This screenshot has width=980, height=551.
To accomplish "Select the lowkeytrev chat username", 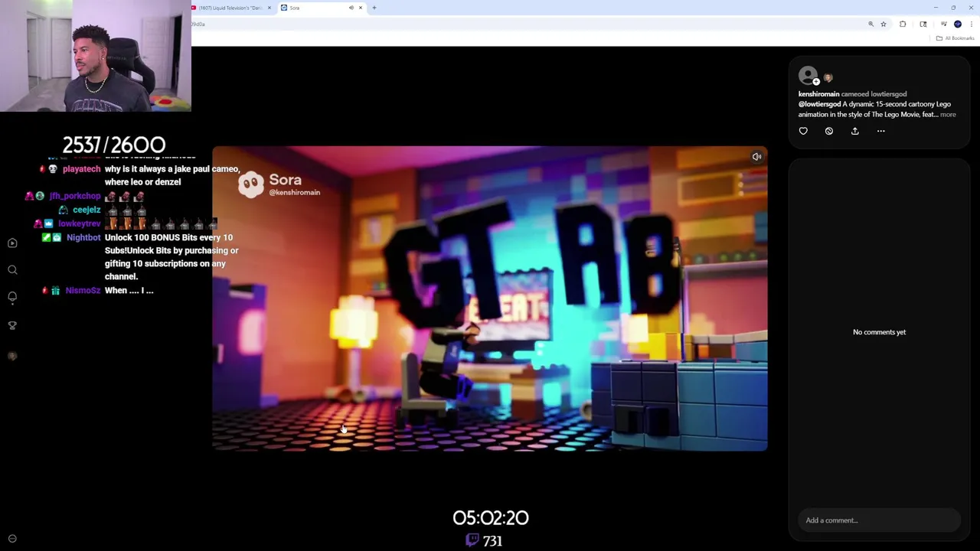I will click(x=80, y=223).
